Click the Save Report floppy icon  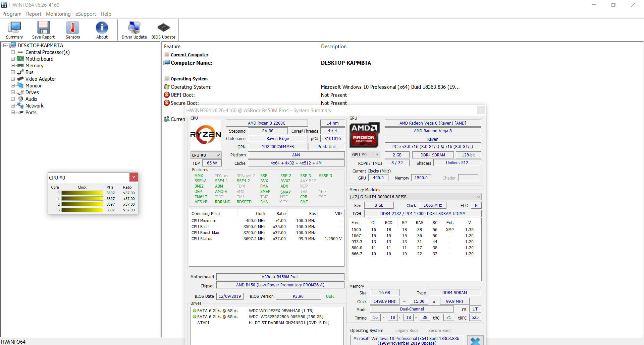(x=43, y=27)
